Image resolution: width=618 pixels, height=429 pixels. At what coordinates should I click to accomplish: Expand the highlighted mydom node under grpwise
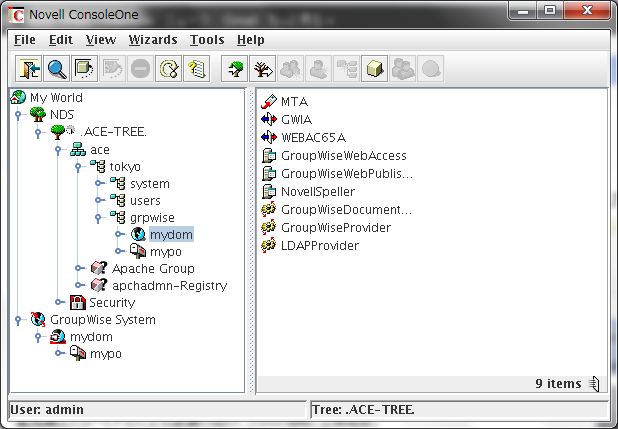(120, 234)
